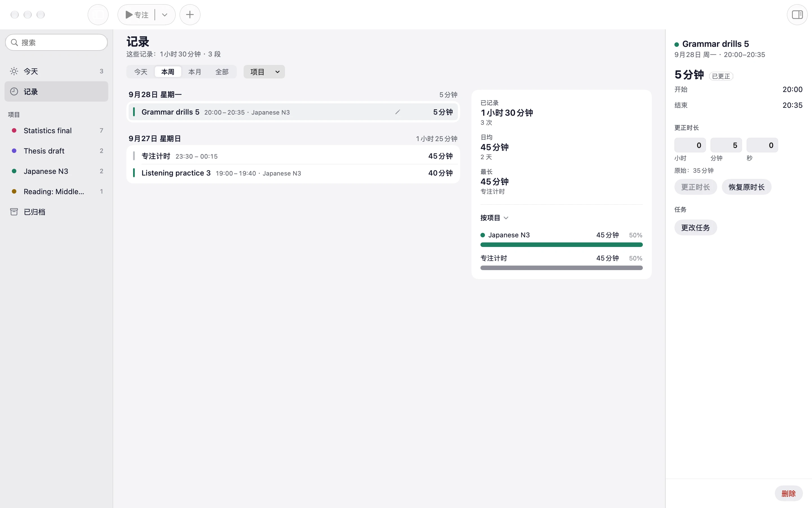
Task: Click the 小时 hours field showing 0
Action: click(x=690, y=145)
